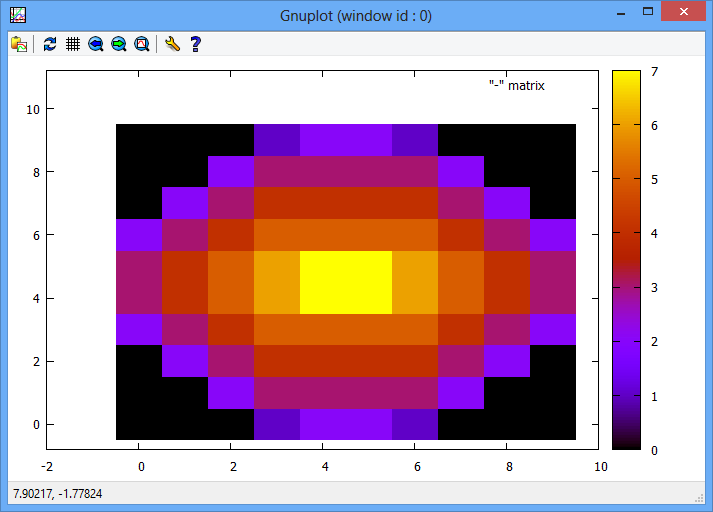Apply the next zoom settings
Screen dimensions: 713x512
(119, 44)
